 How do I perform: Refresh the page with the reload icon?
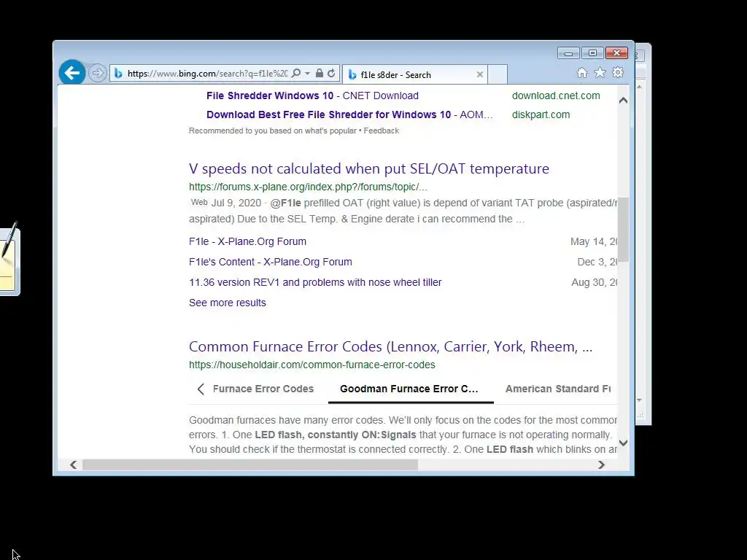[x=331, y=74]
